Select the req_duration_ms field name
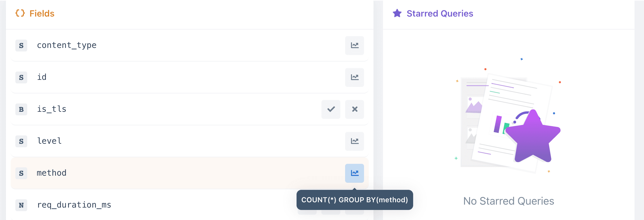 point(74,205)
